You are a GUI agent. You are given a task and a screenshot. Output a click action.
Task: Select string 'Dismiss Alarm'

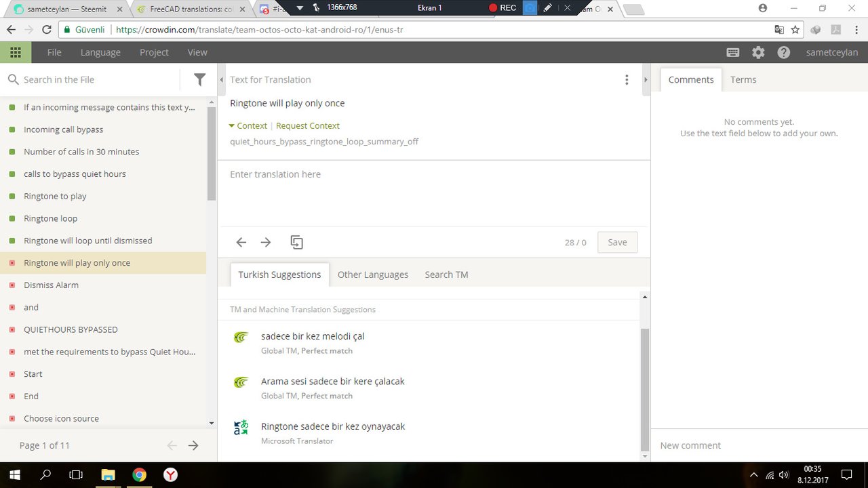point(103,285)
